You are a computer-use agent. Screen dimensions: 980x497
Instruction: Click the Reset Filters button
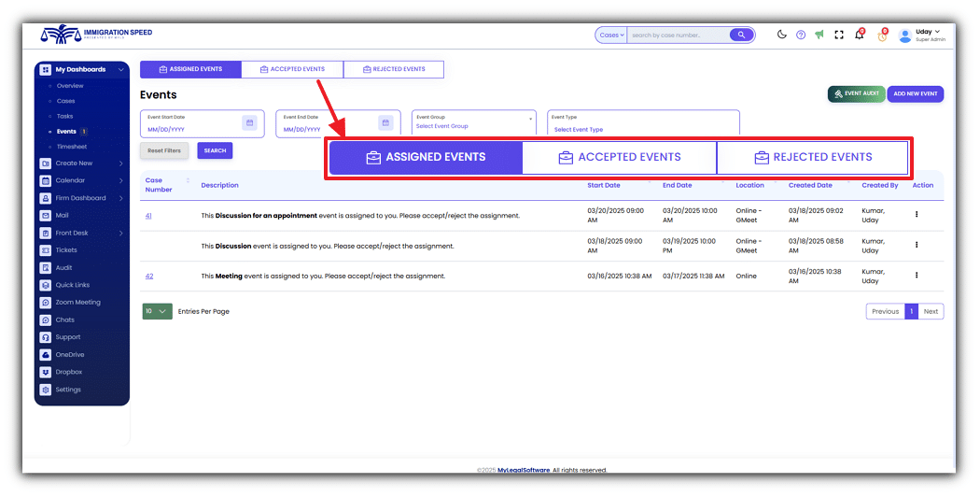coord(165,150)
